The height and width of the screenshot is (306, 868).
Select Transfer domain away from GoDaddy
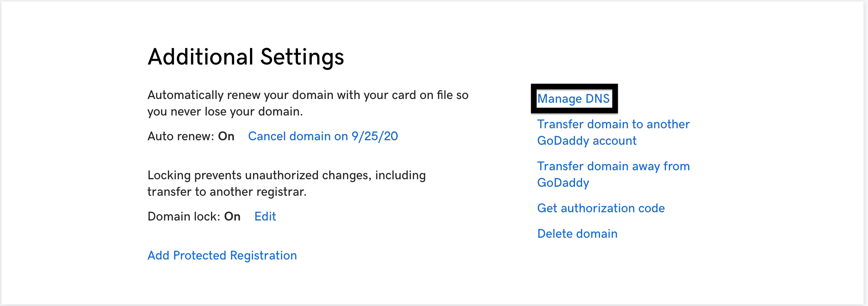point(613,174)
